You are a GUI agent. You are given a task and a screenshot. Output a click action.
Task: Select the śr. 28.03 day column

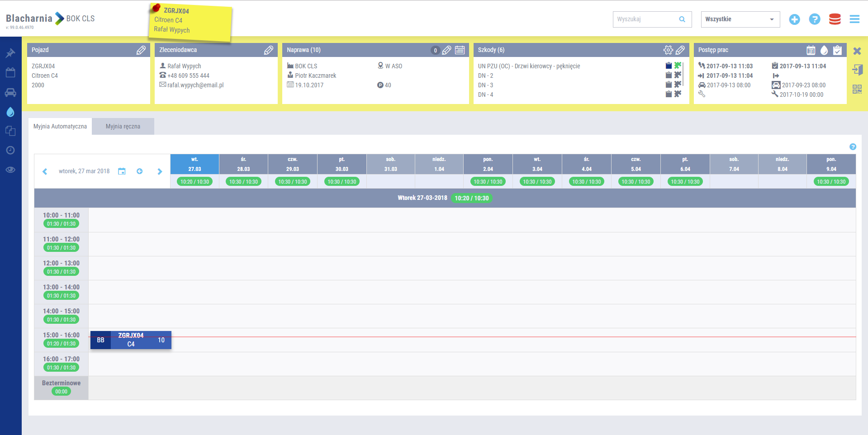click(x=243, y=164)
